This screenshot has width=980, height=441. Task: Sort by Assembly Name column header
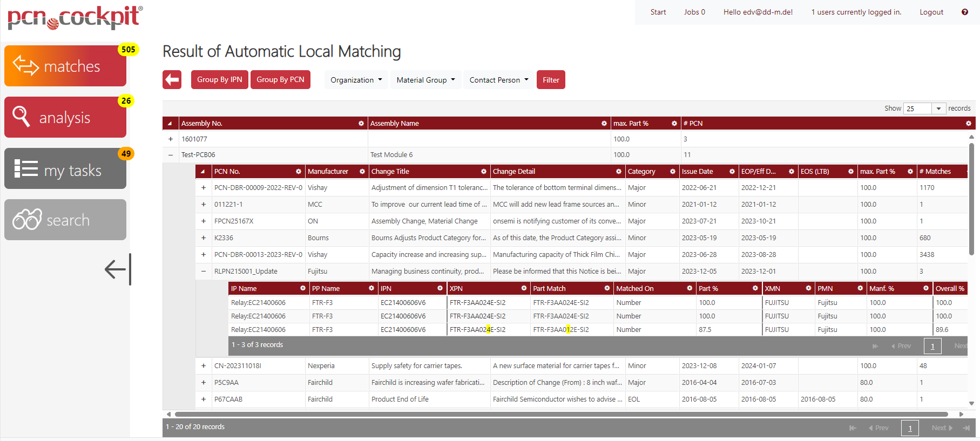click(395, 124)
